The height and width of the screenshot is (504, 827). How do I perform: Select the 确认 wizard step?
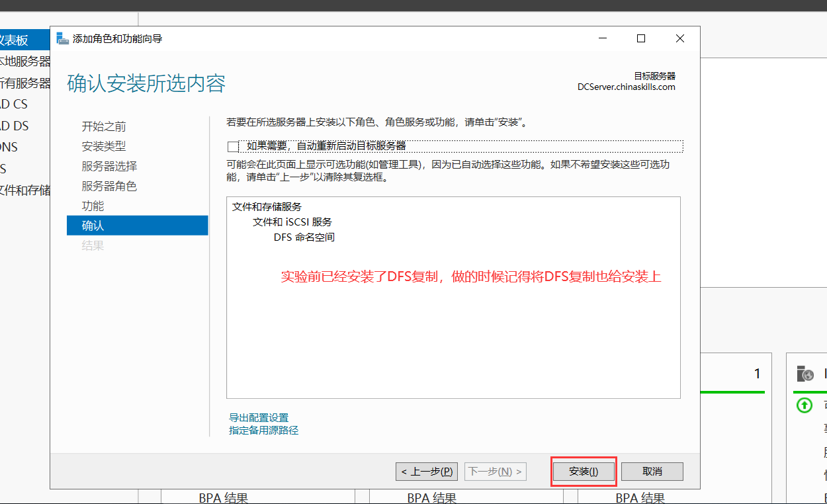(138, 226)
